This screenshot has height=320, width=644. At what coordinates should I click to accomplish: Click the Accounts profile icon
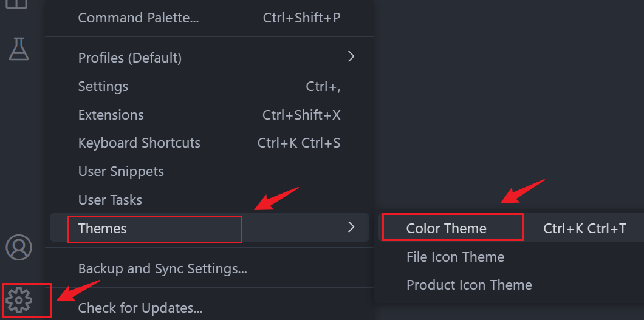[19, 247]
